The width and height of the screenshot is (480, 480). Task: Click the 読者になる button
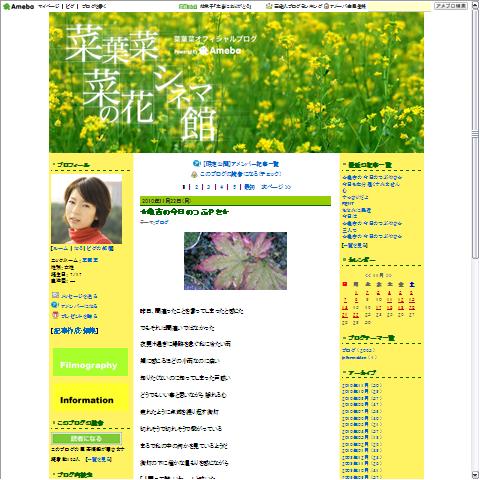click(86, 438)
